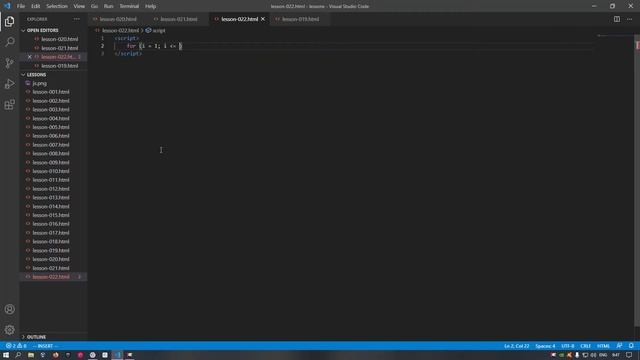Open the Windows Start button
This screenshot has height=360, width=640.
pyautogui.click(x=6, y=355)
